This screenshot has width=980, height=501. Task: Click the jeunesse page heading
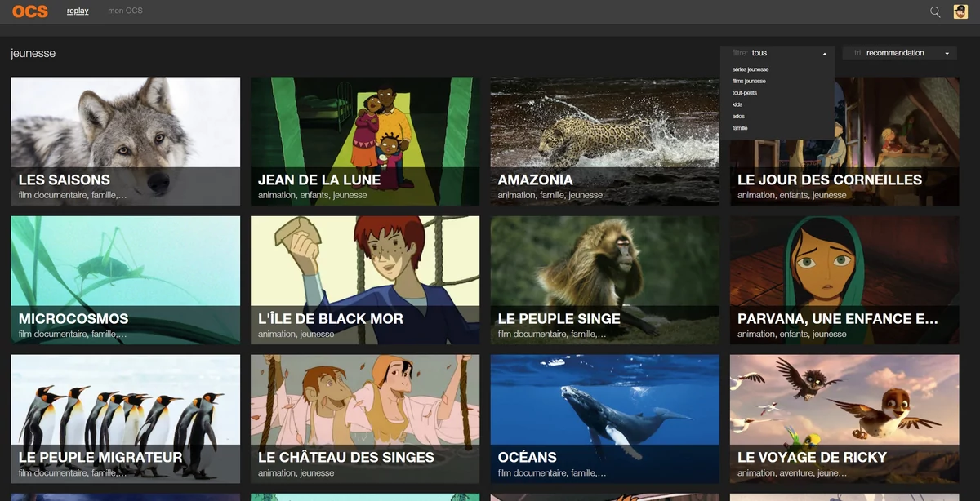[x=33, y=54]
